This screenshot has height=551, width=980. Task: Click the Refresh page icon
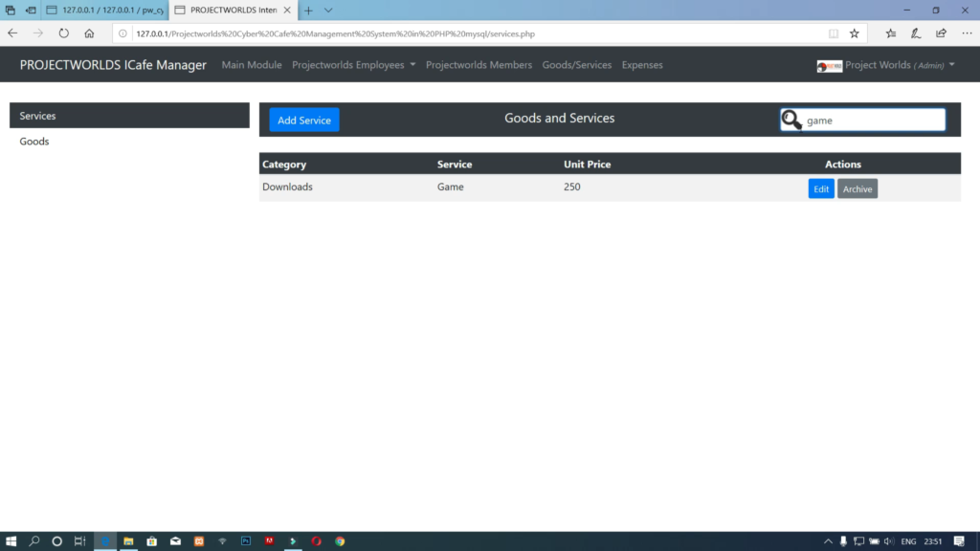pos(63,32)
